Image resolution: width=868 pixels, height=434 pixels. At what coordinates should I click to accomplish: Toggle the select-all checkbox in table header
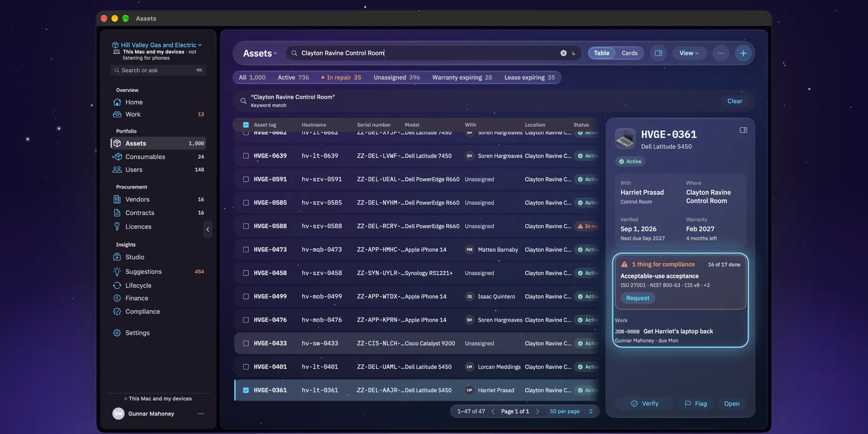pos(246,125)
